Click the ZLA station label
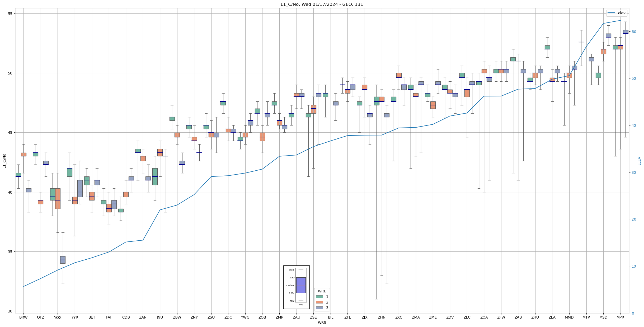The image size is (644, 327). point(552,317)
